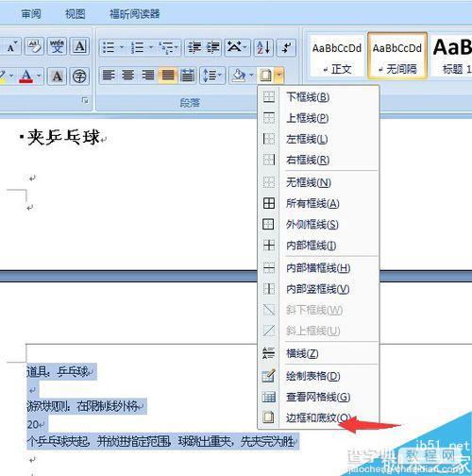Image resolution: width=472 pixels, height=476 pixels.
Task: Click the character border A icon
Action: pos(79,47)
